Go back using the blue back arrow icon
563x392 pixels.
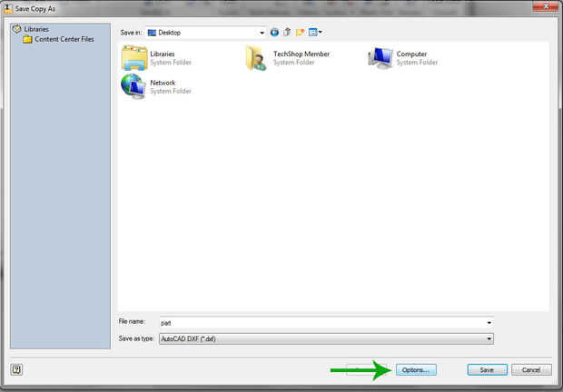[x=274, y=33]
